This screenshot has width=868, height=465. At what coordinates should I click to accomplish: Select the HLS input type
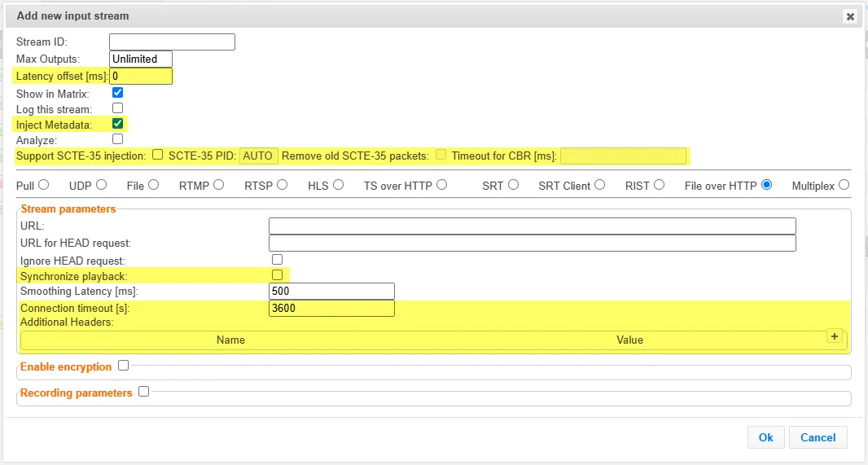pyautogui.click(x=338, y=184)
